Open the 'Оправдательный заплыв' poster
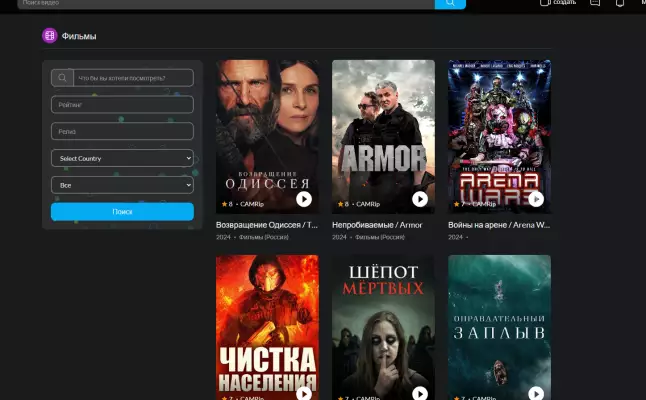Image resolution: width=646 pixels, height=400 pixels. pyautogui.click(x=500, y=327)
